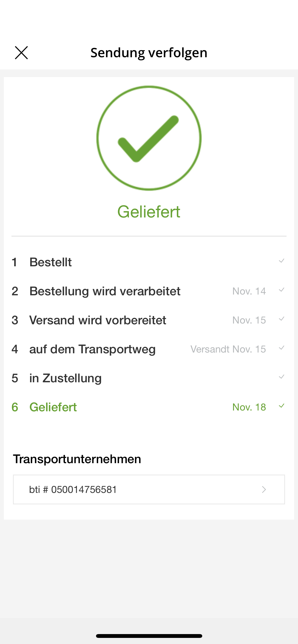Click checkmark beside in Zustellung
The width and height of the screenshot is (298, 644).
coord(281,377)
